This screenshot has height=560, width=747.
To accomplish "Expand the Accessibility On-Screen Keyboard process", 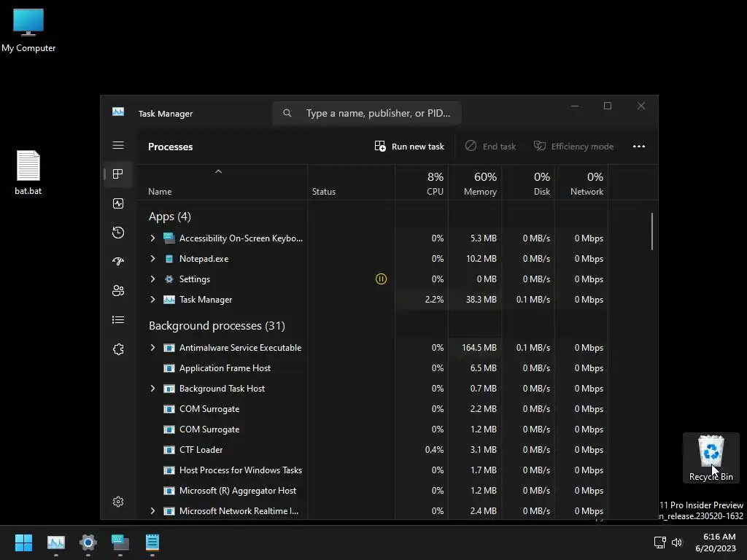I will (x=152, y=238).
